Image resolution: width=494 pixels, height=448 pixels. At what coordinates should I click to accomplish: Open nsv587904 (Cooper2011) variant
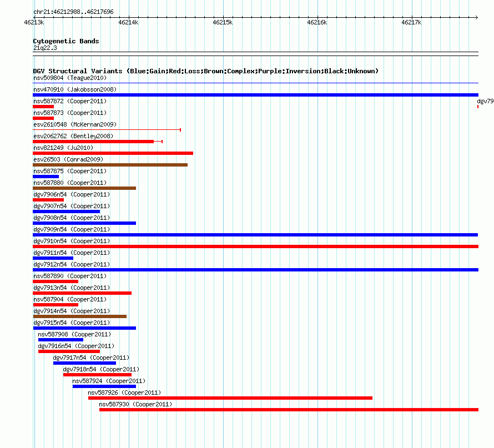[x=70, y=299]
